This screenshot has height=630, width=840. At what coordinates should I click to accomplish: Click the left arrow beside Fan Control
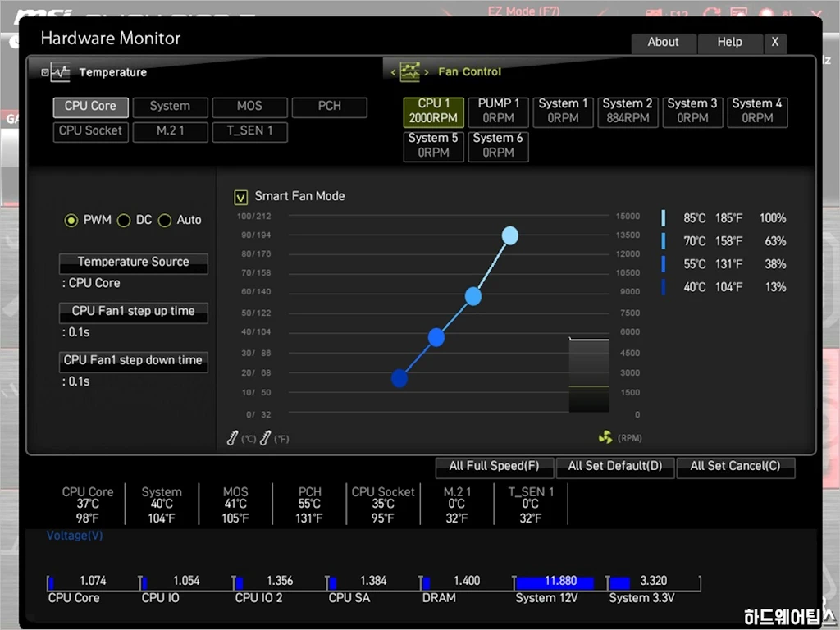(x=393, y=72)
